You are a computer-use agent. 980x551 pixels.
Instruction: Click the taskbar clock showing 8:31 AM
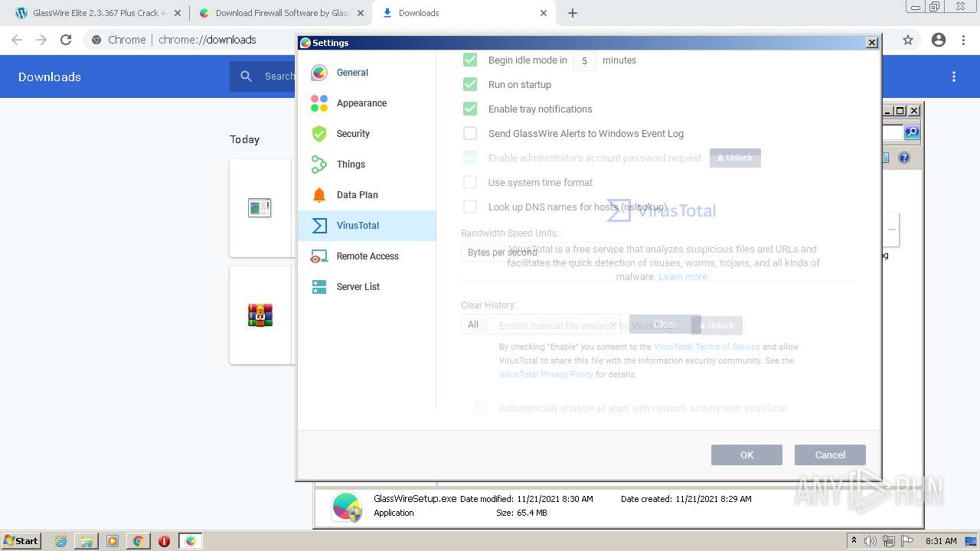click(941, 541)
